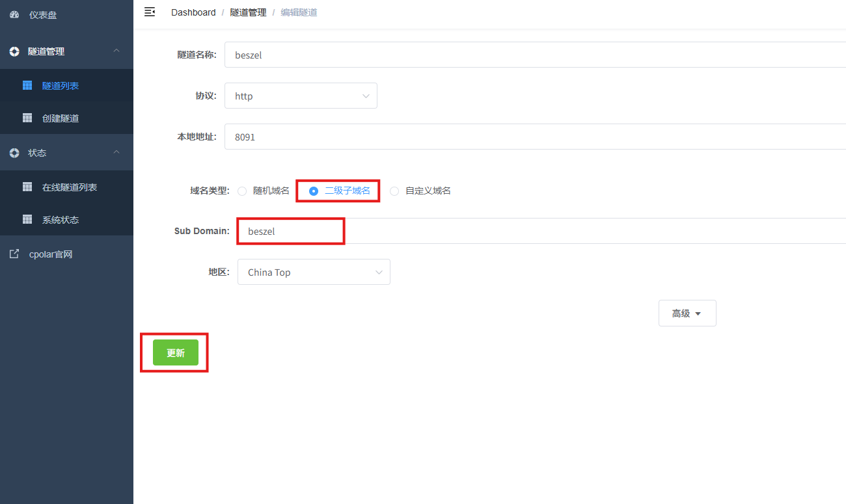Go to Dashboard via breadcrumb link
This screenshot has width=846, height=504.
pyautogui.click(x=193, y=12)
